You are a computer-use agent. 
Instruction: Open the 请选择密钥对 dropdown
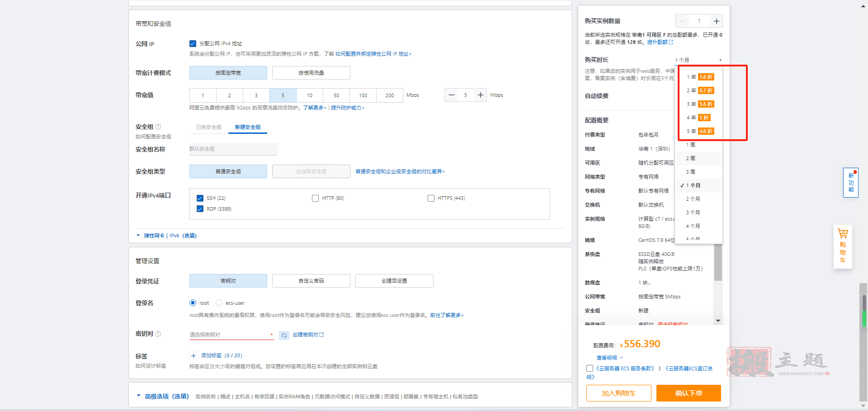[231, 335]
